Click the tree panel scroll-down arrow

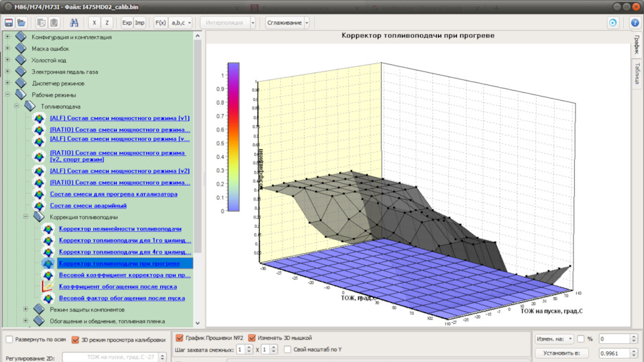point(197,323)
